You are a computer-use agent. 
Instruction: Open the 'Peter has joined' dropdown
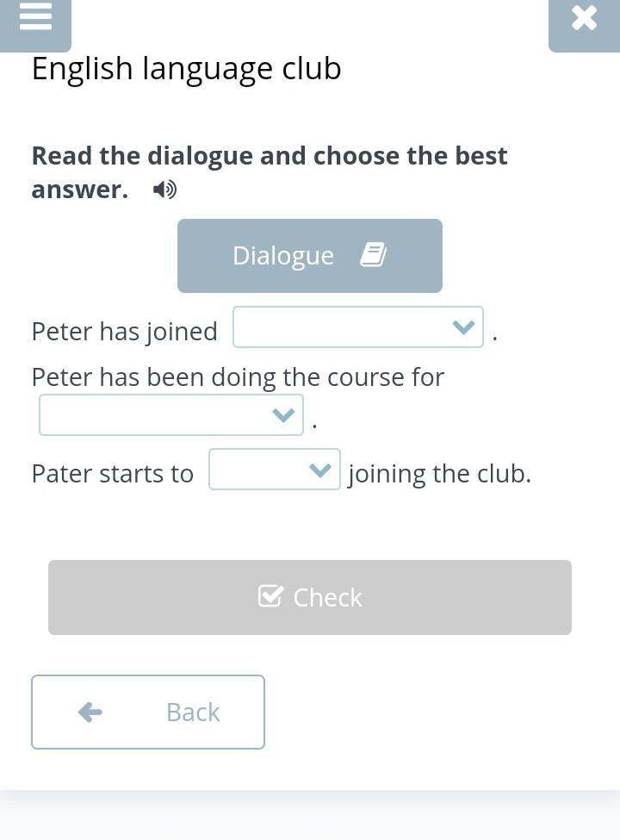click(358, 327)
